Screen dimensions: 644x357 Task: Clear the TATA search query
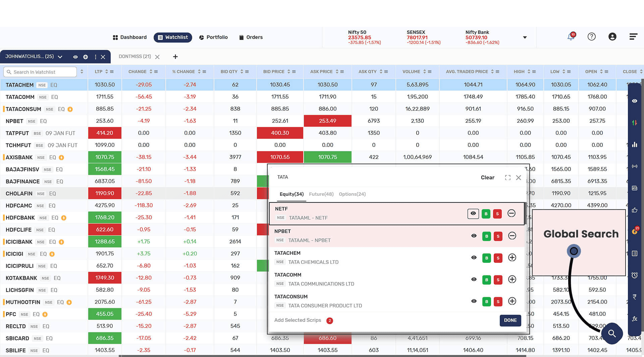[487, 178]
